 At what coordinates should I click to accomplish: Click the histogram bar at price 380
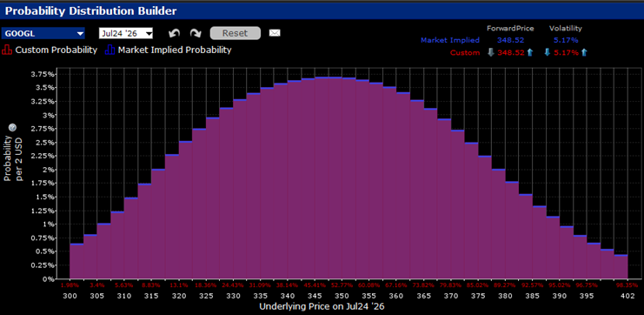coord(512,231)
